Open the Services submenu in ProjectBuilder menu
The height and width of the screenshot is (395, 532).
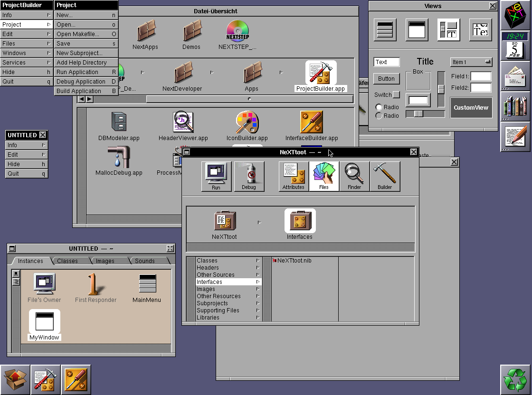point(27,62)
